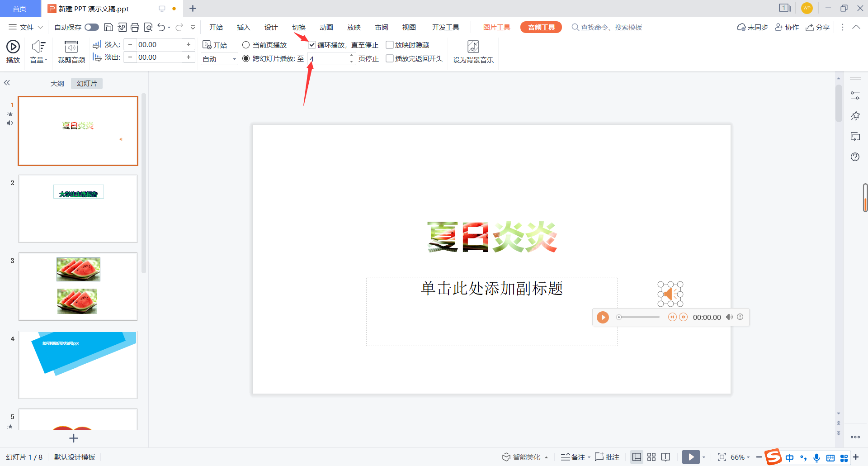Select the speaker audio icon on slide
Viewport: 868px width, 466px height.
[670, 294]
